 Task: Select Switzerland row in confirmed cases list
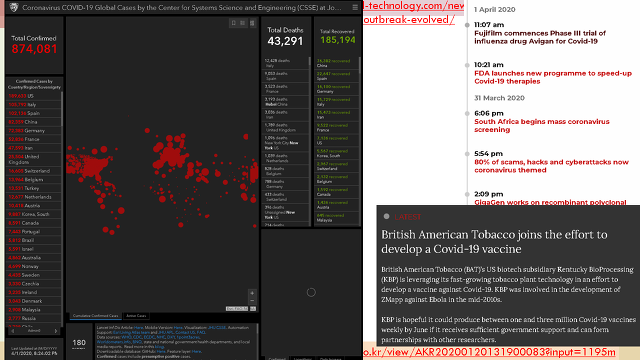pos(34,171)
